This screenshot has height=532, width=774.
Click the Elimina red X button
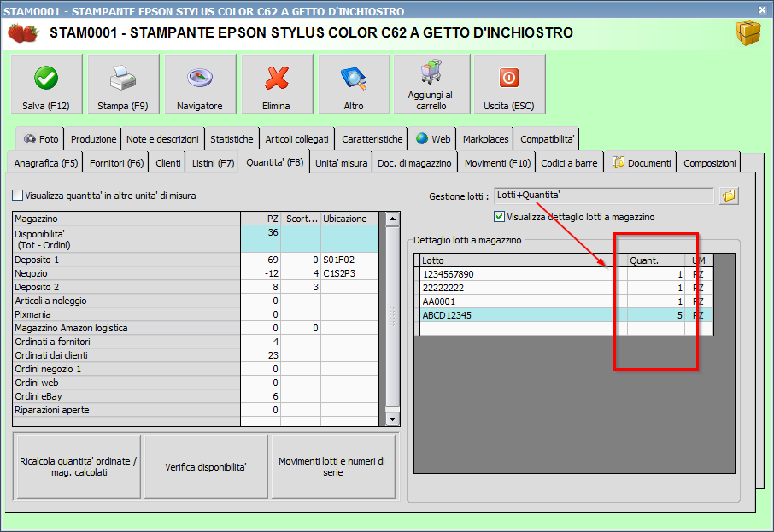tap(277, 84)
